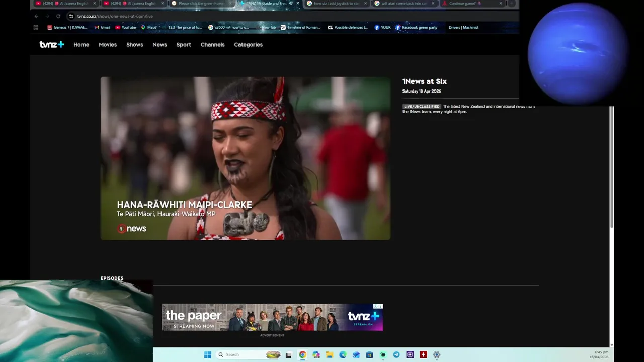Open the 'Drivers | Machinist' bookmark
The width and height of the screenshot is (644, 362).
[463, 28]
